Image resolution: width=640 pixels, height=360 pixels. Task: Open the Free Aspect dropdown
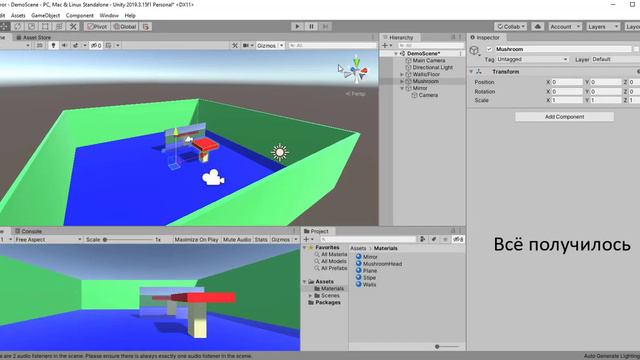click(48, 240)
